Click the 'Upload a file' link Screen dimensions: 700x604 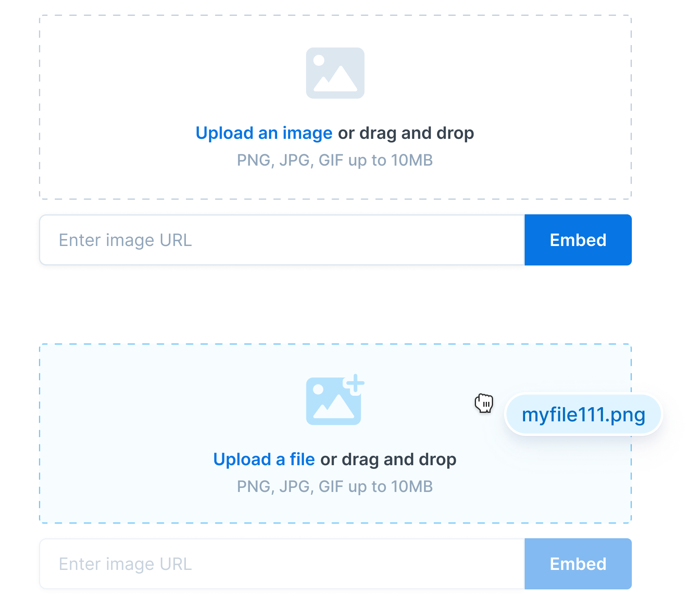(x=264, y=459)
